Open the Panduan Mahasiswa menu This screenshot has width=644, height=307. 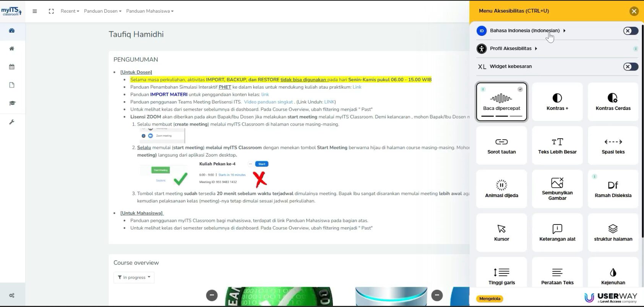150,11
